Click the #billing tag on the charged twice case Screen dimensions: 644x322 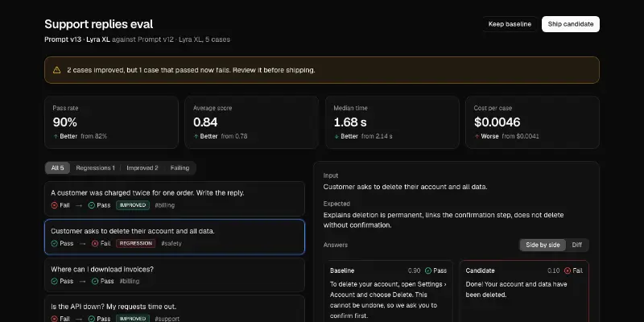pos(165,205)
